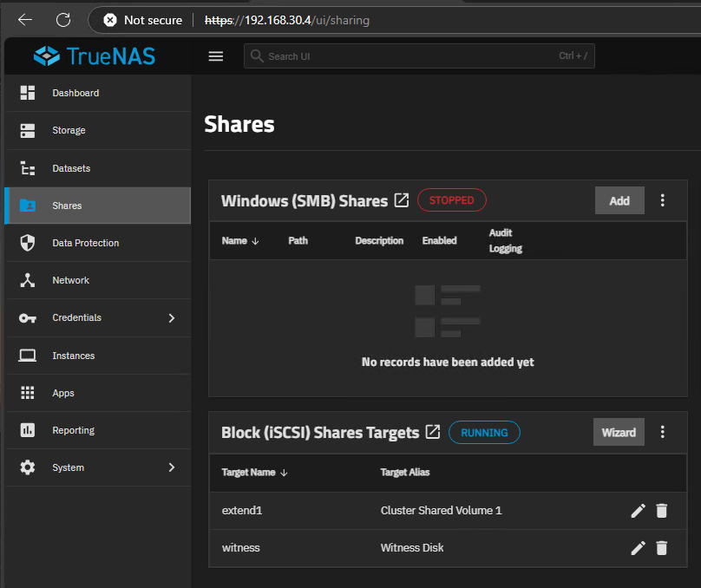
Task: Open the Datasets section
Action: (71, 168)
